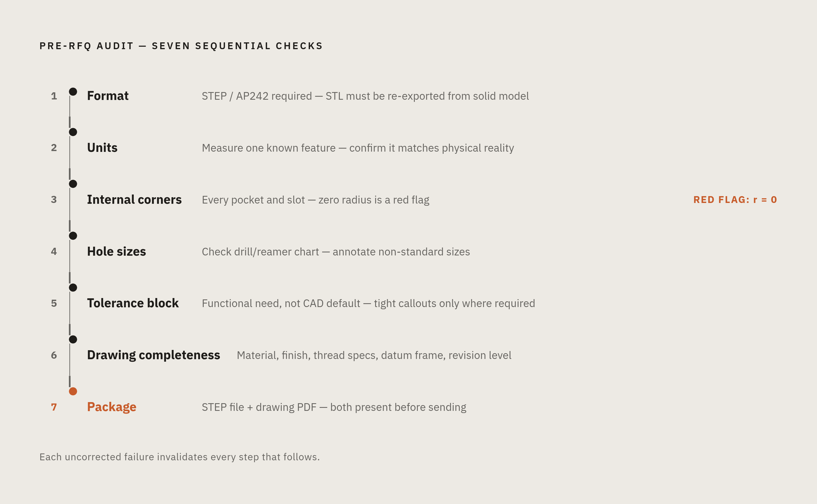
Task: Select the Internal corners timeline dot
Action: click(73, 184)
